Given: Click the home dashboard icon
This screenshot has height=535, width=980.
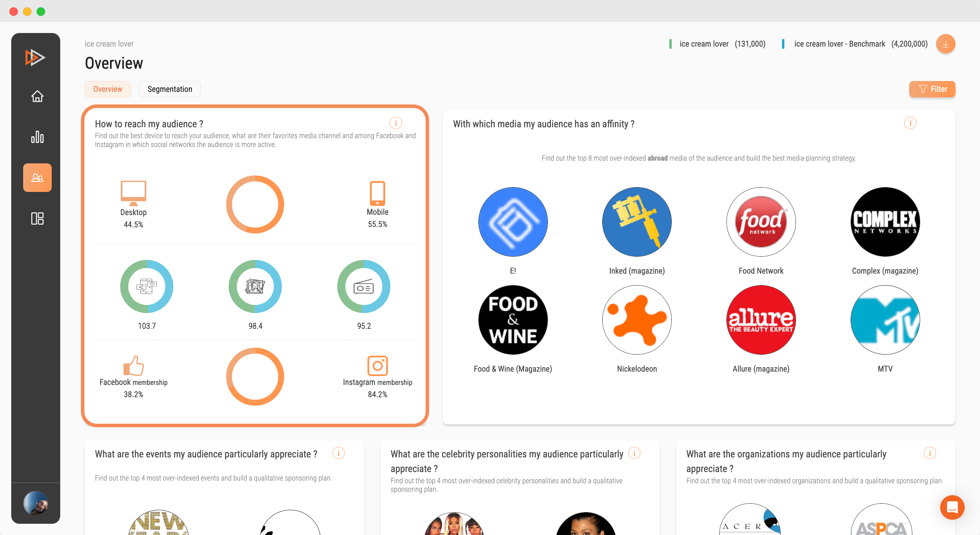Looking at the screenshot, I should 37,96.
